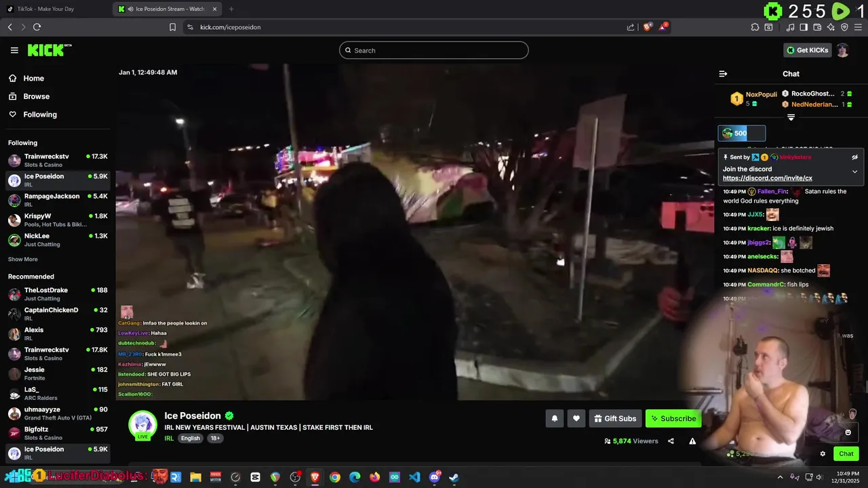868x488 pixels.
Task: Open CaptainChickenD recommended channel
Action: pos(58,314)
